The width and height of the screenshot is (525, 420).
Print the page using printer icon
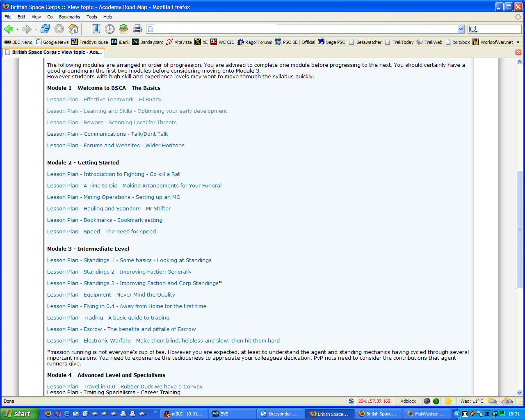(137, 29)
